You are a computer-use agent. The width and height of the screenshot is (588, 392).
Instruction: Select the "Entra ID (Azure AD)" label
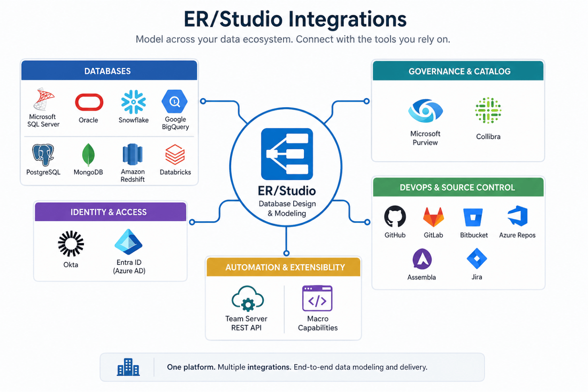[x=129, y=266]
